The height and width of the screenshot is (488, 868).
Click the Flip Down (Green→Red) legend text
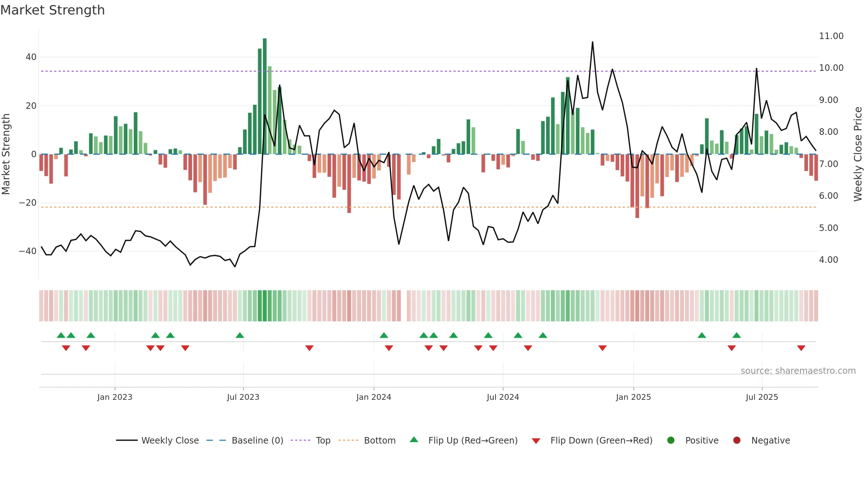point(601,440)
